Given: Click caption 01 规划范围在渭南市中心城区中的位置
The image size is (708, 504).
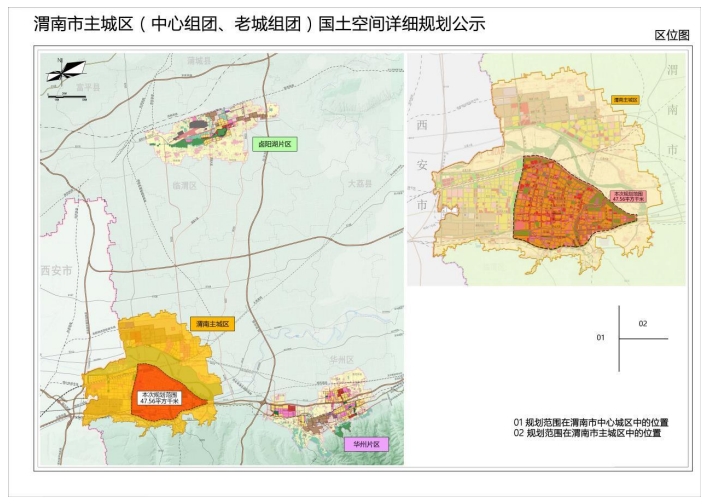Looking at the screenshot, I should [x=591, y=423].
